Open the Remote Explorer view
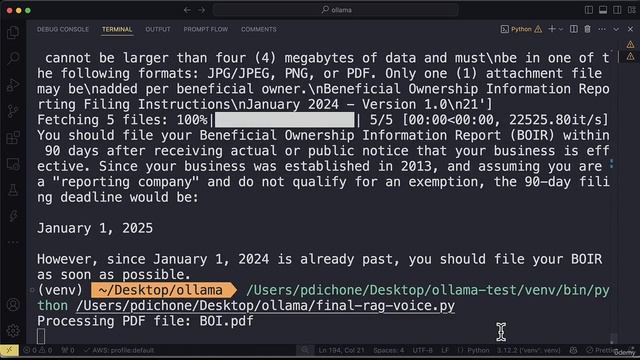Viewport: 640px width, 360px height. (x=13, y=164)
